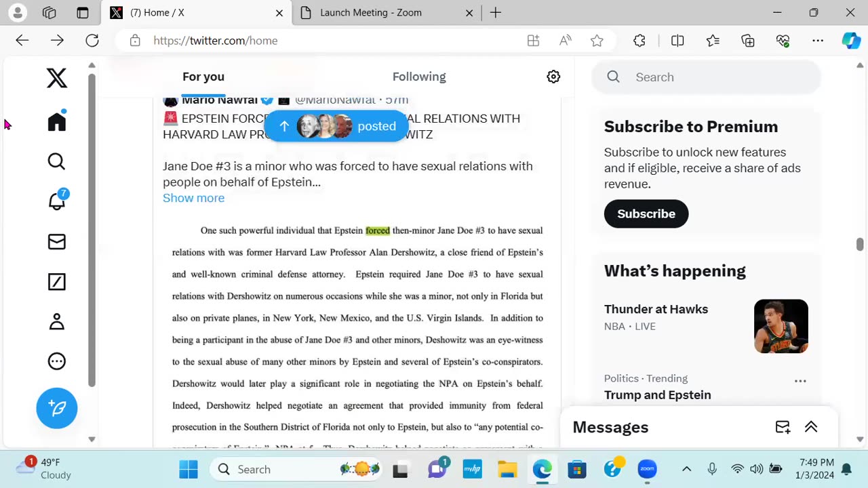Open the More circle icon in sidebar
The image size is (868, 488).
(x=57, y=361)
